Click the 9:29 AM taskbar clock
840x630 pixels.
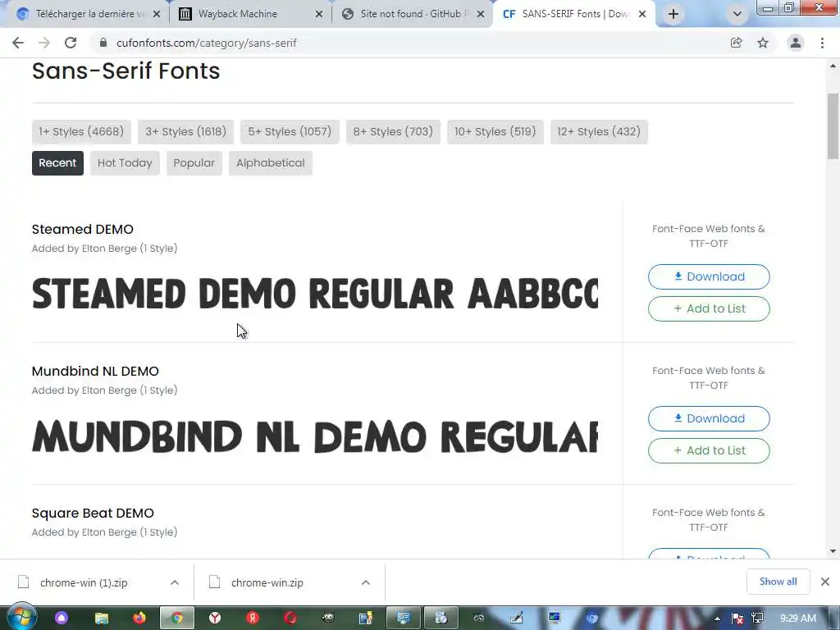click(798, 619)
